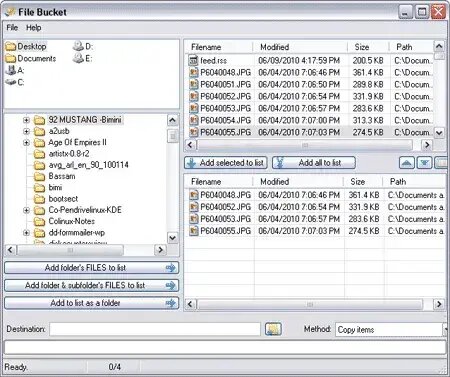Expand the Age Of Empires II folder
Screen dimensions: 450x377
point(26,143)
